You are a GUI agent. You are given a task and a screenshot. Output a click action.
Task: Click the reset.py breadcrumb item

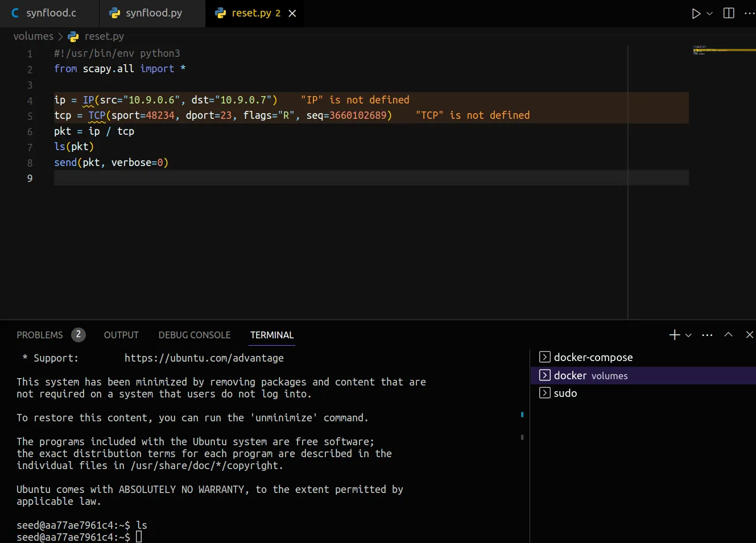click(x=104, y=36)
